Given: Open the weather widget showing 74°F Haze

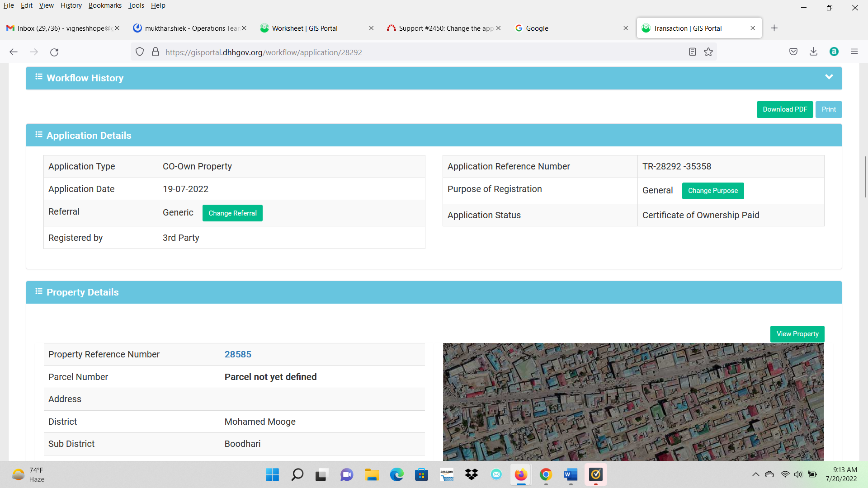Looking at the screenshot, I should [28, 474].
